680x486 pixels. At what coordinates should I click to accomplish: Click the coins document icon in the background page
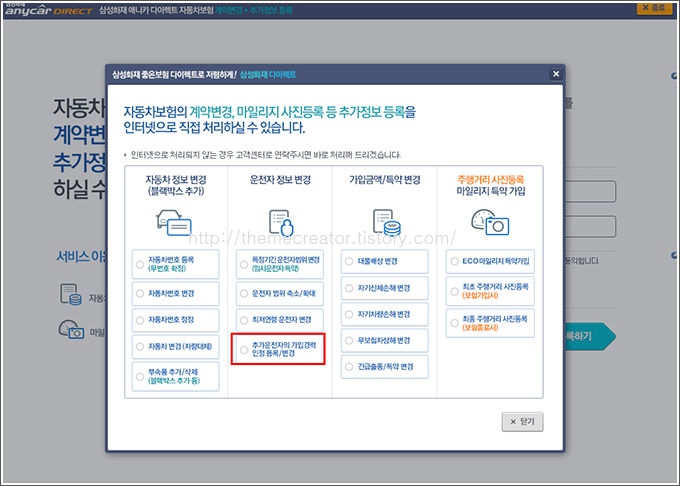click(71, 294)
